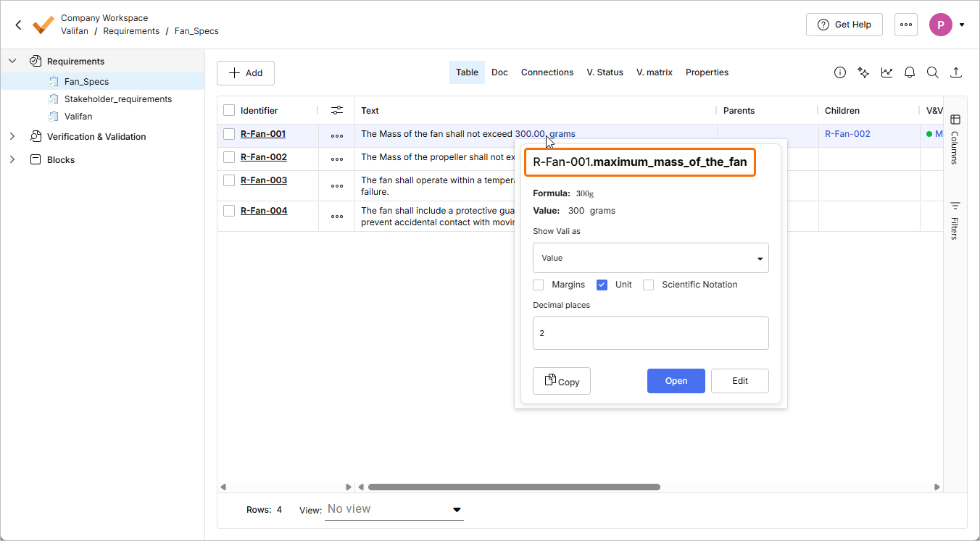
Task: Switch to the V. matrix tab
Action: [654, 72]
